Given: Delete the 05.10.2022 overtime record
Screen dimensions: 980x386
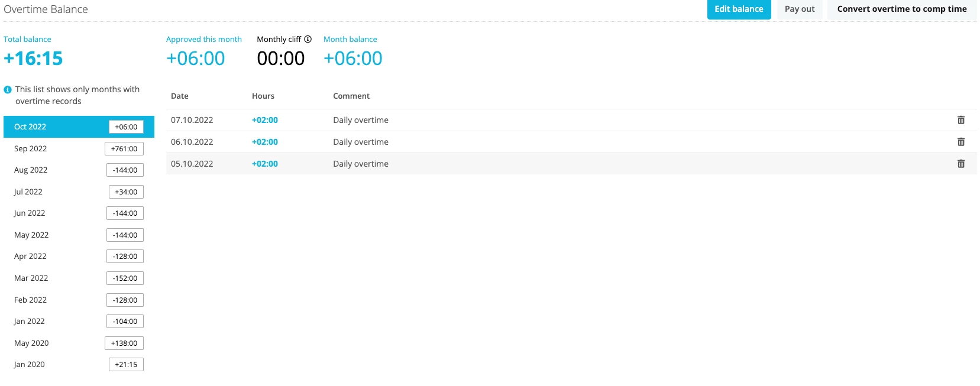Looking at the screenshot, I should pyautogui.click(x=960, y=164).
